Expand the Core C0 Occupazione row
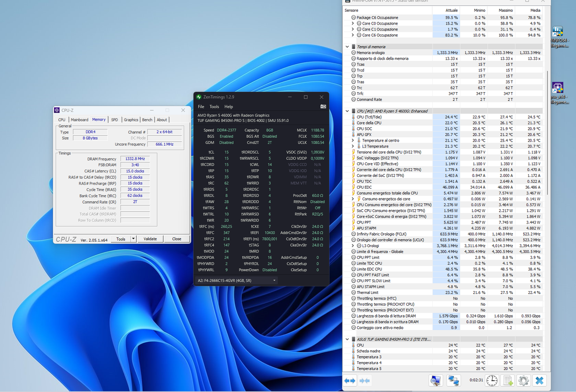 pos(352,23)
